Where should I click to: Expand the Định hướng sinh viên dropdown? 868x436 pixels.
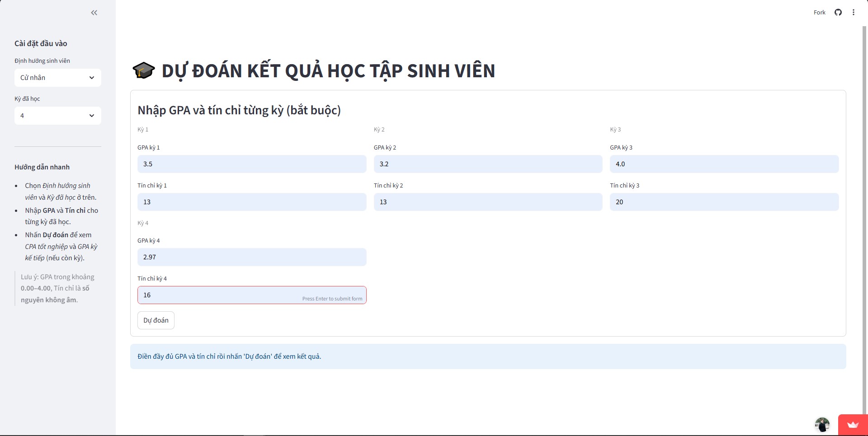[x=58, y=78]
